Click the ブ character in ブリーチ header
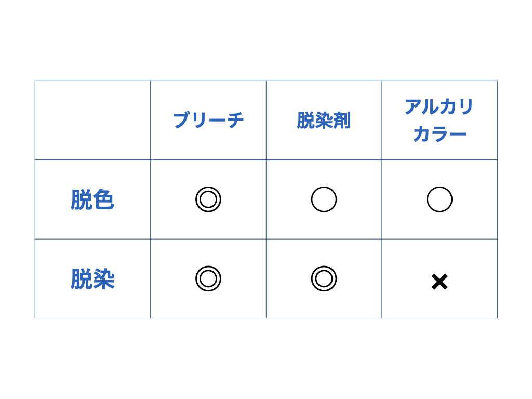Viewport: 532px width, 399px height. (x=181, y=121)
